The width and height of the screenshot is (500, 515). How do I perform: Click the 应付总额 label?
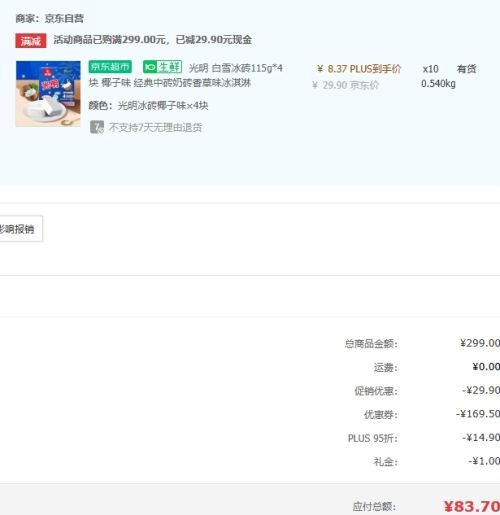(374, 507)
